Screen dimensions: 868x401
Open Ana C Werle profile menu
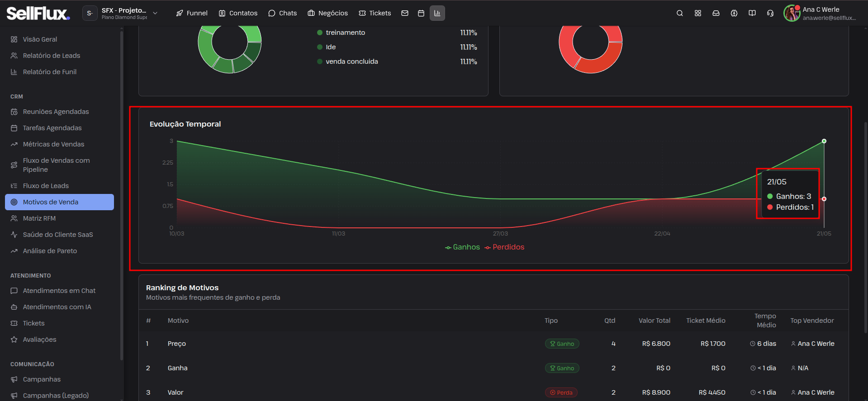tap(820, 13)
